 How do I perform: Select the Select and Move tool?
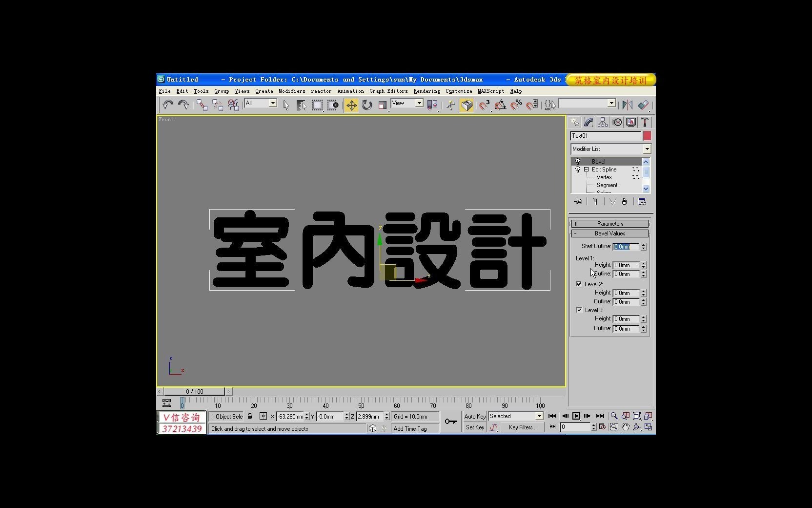(351, 105)
